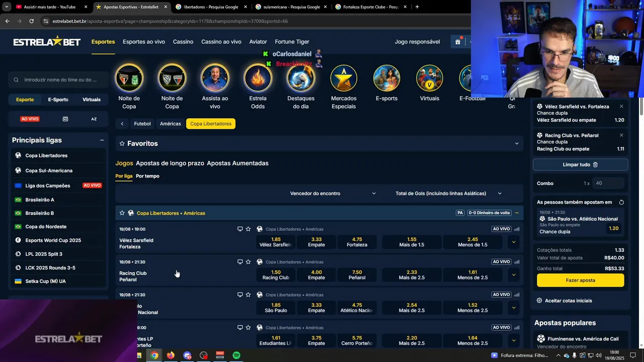Viewport: 644px width, 362px height.
Task: Switch to the E-Sports sidebar tab
Action: tap(58, 100)
